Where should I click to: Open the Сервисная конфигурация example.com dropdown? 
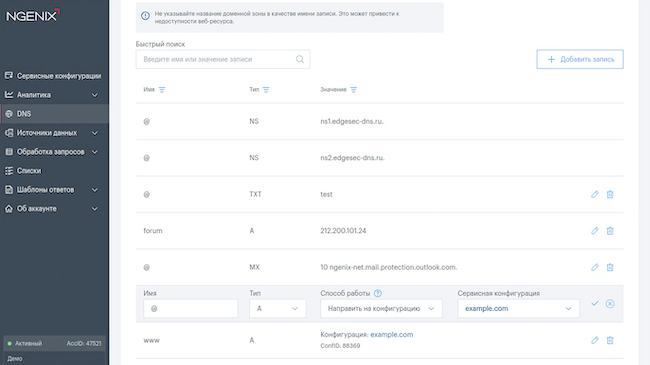(518, 309)
